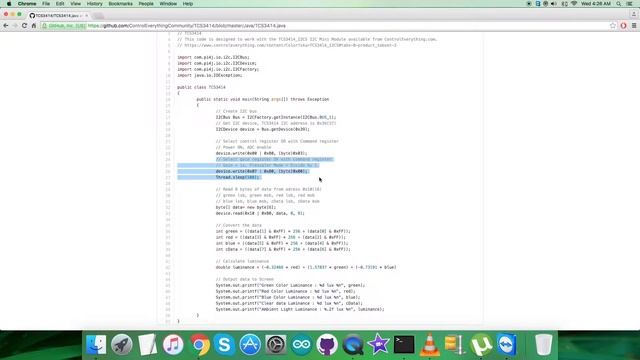
Task: Open Skype from the dock
Action: tap(224, 345)
